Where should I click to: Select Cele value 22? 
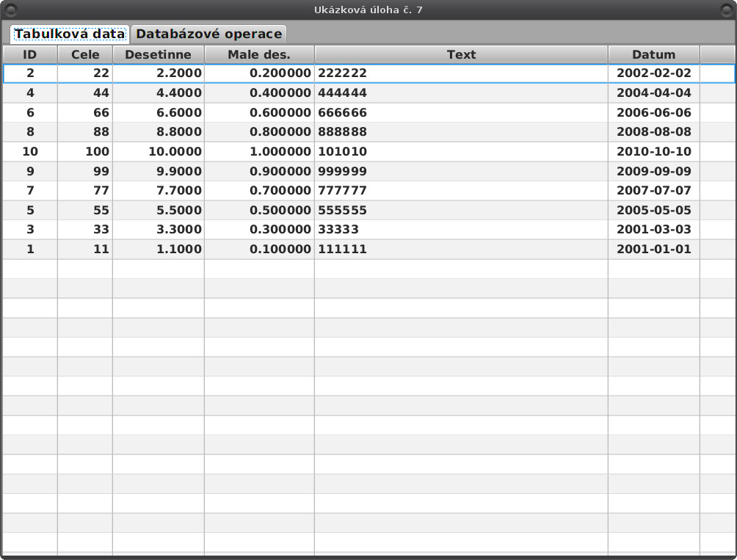click(x=85, y=73)
